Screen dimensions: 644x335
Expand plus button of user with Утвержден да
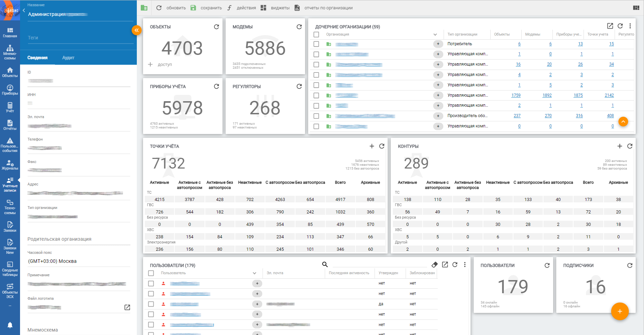pos(257,304)
